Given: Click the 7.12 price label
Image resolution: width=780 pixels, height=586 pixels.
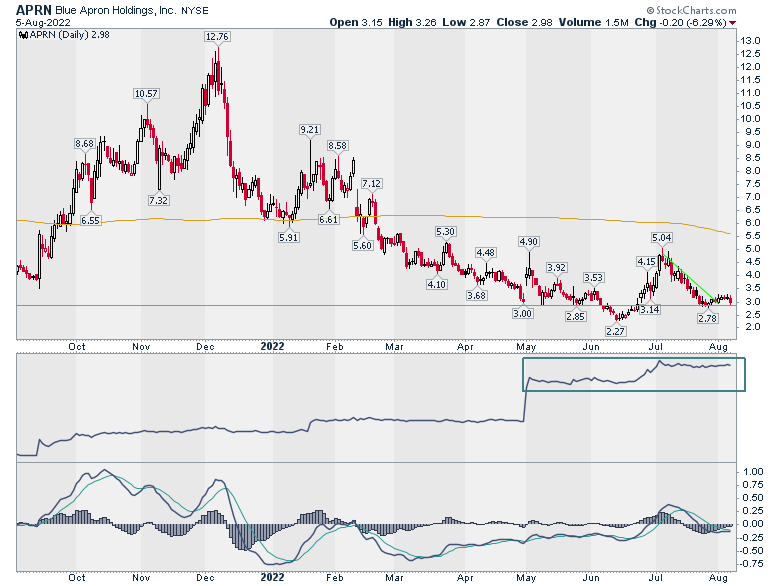Looking at the screenshot, I should (x=372, y=184).
